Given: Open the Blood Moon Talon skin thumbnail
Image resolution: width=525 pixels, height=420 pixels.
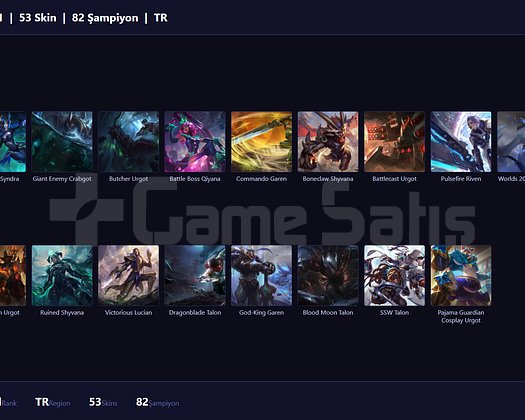Looking at the screenshot, I should (328, 275).
